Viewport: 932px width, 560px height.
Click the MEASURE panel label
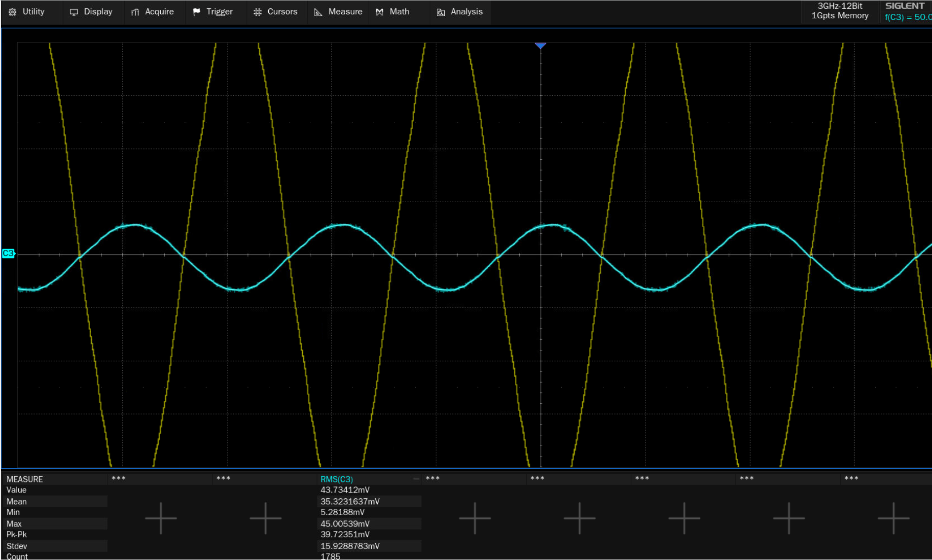25,479
